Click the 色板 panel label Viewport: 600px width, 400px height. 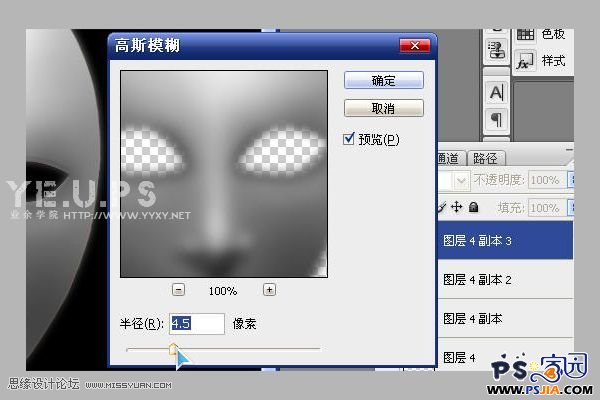553,34
